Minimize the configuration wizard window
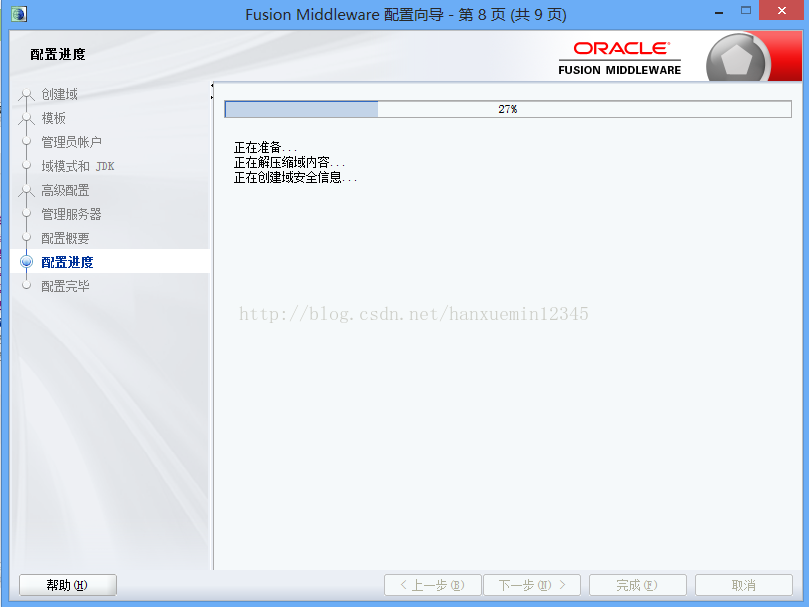The image size is (809, 607). coord(719,11)
